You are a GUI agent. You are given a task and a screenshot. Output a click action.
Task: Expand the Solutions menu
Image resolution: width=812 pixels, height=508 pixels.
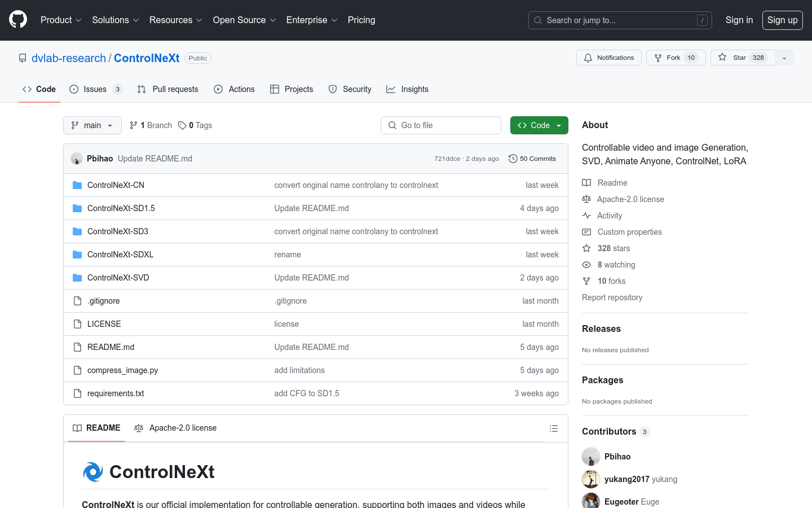(116, 20)
